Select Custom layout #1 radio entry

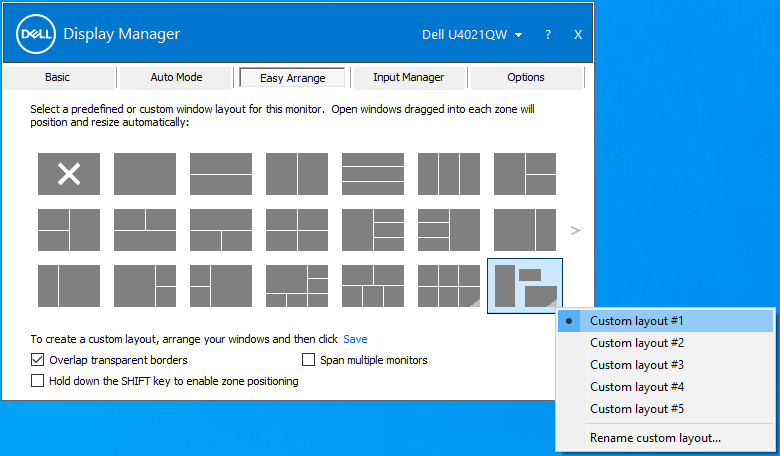point(636,321)
